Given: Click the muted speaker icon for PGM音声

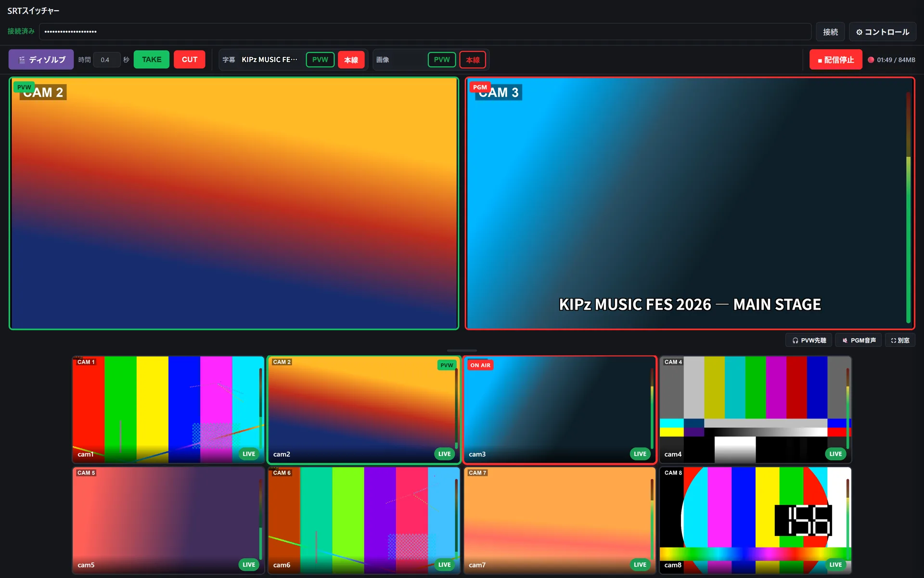Looking at the screenshot, I should [845, 341].
